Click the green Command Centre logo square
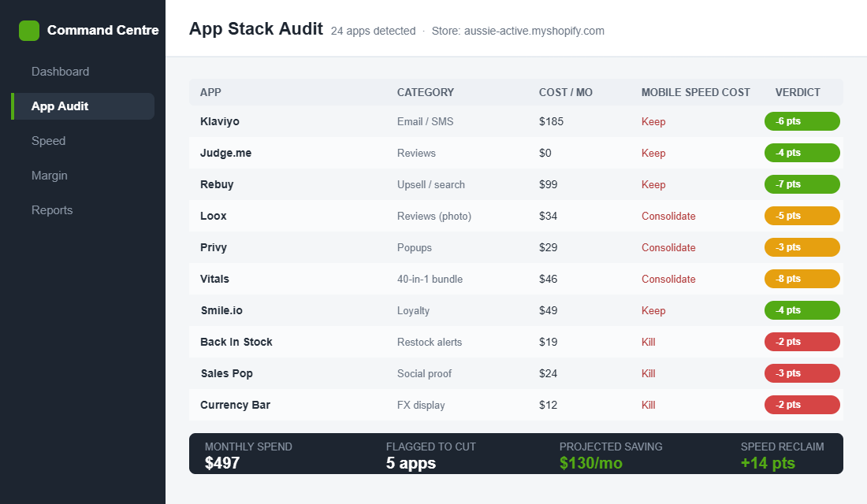This screenshot has width=867, height=504. [x=28, y=31]
